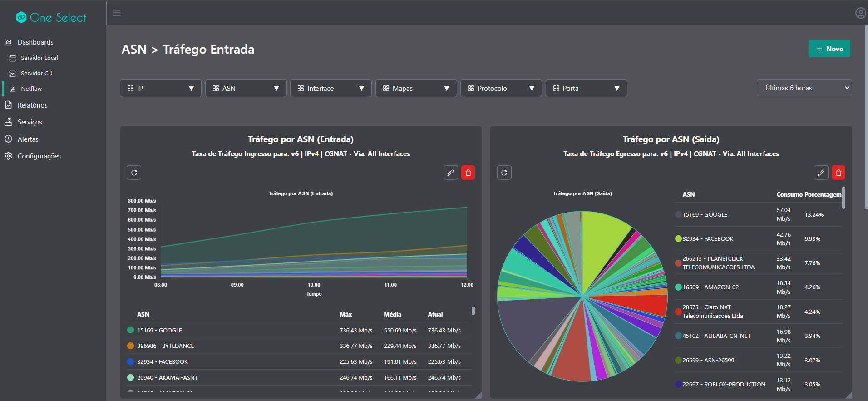Image resolution: width=868 pixels, height=401 pixels.
Task: Select 28573 - Claro NXT Telecomunicacoes row
Action: [758, 312]
